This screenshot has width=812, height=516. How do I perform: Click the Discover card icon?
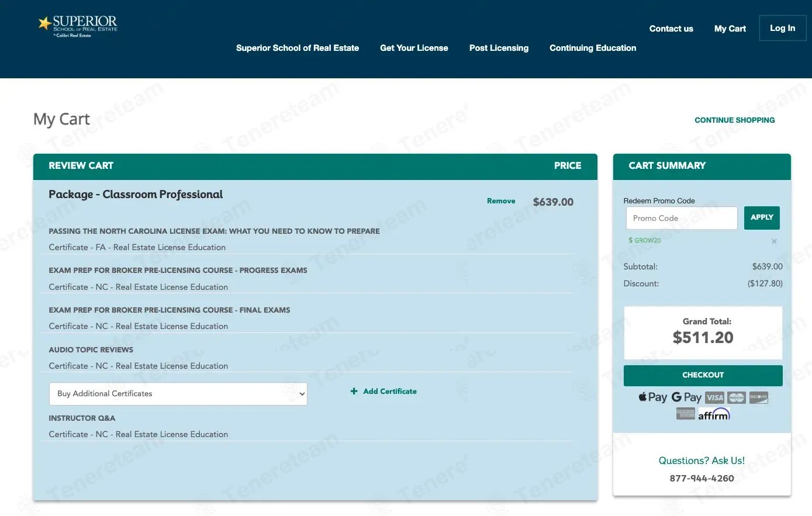pos(759,398)
